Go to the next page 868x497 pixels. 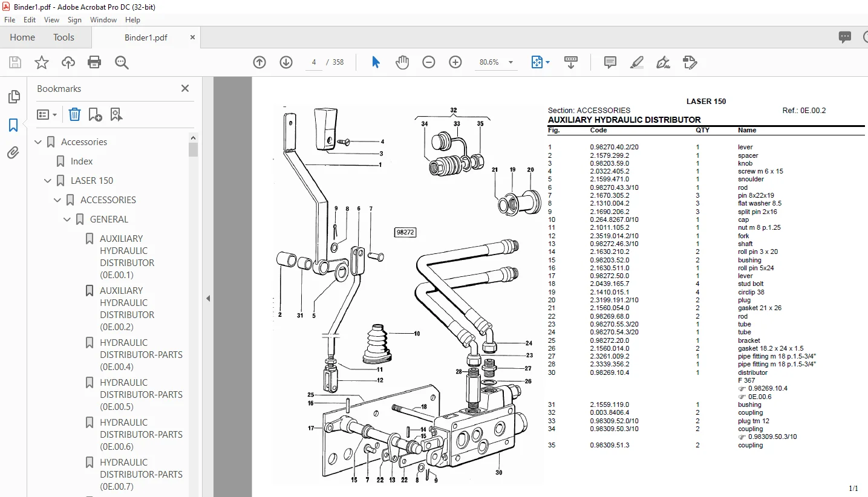coord(286,62)
